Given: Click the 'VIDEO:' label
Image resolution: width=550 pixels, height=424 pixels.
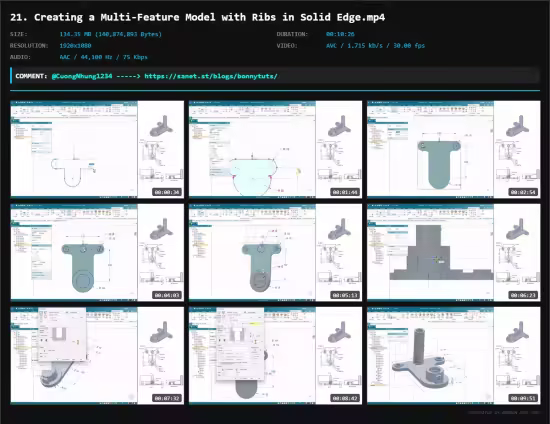Looking at the screenshot, I should pyautogui.click(x=287, y=46).
